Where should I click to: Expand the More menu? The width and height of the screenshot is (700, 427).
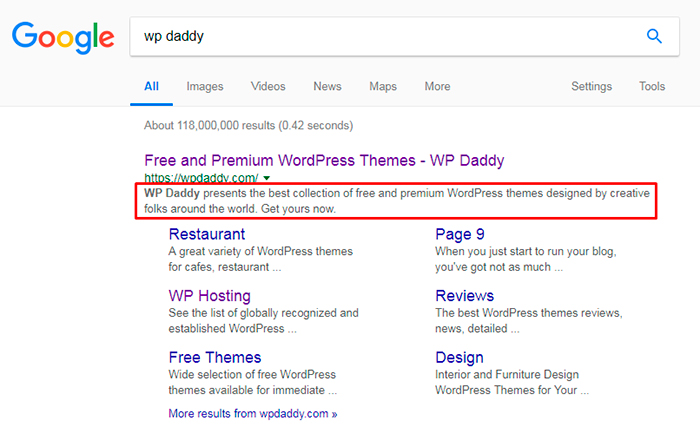(x=437, y=86)
